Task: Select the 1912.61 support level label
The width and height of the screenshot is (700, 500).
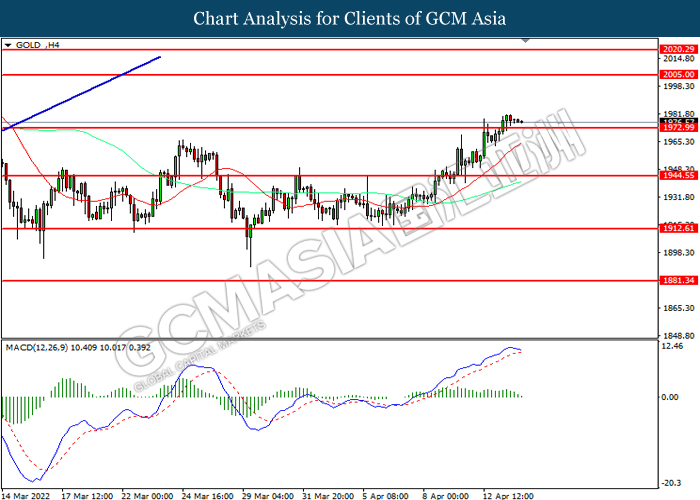Action: 678,228
